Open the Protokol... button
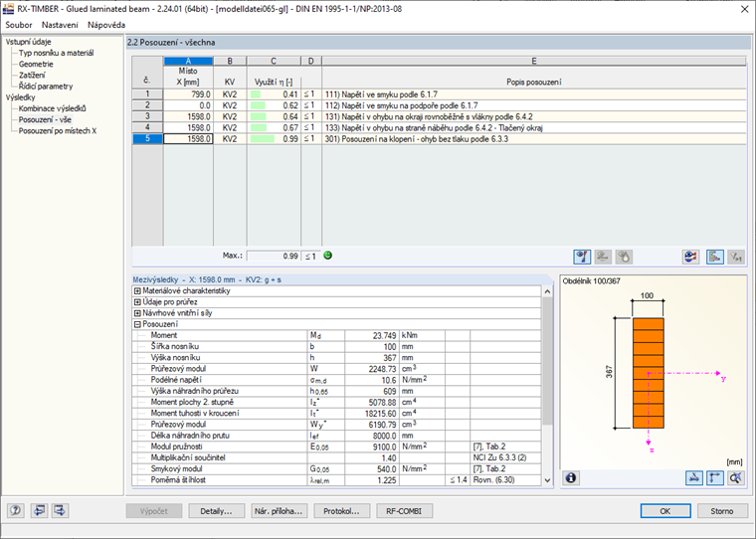The height and width of the screenshot is (539, 756). (x=341, y=511)
